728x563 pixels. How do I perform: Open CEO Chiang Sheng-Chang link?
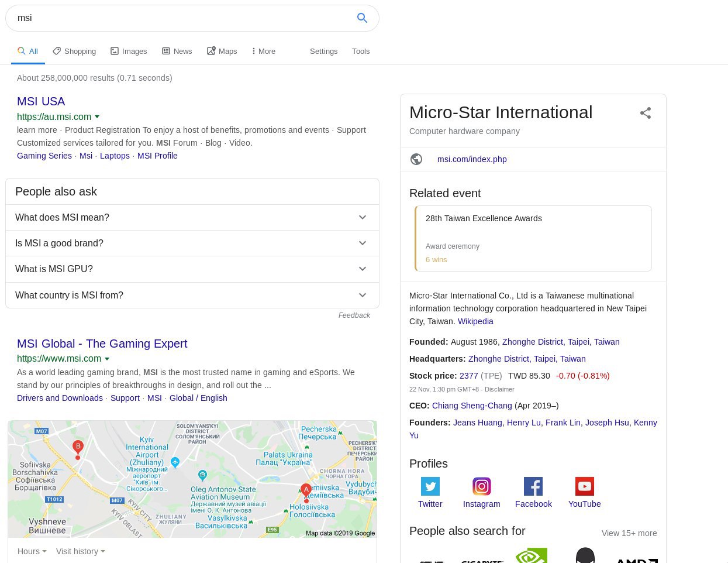tap(472, 406)
